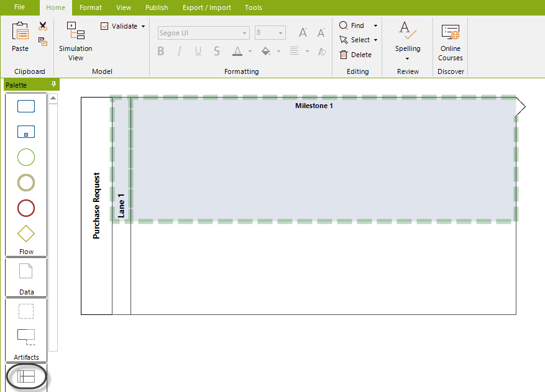Select the Gateway diamond shape

(26, 234)
